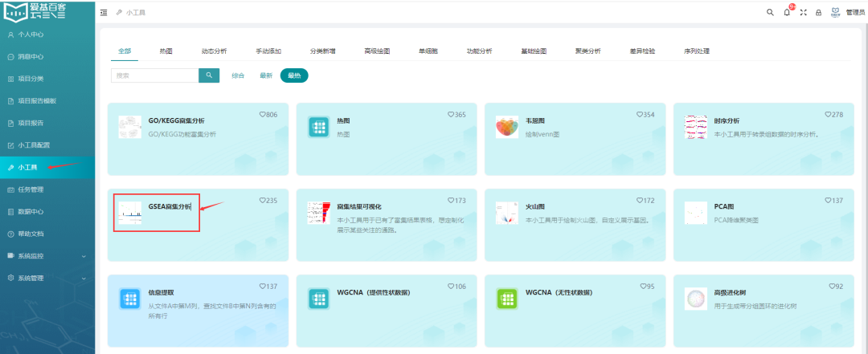Sort tools by 最新
The image size is (868, 354).
point(266,75)
